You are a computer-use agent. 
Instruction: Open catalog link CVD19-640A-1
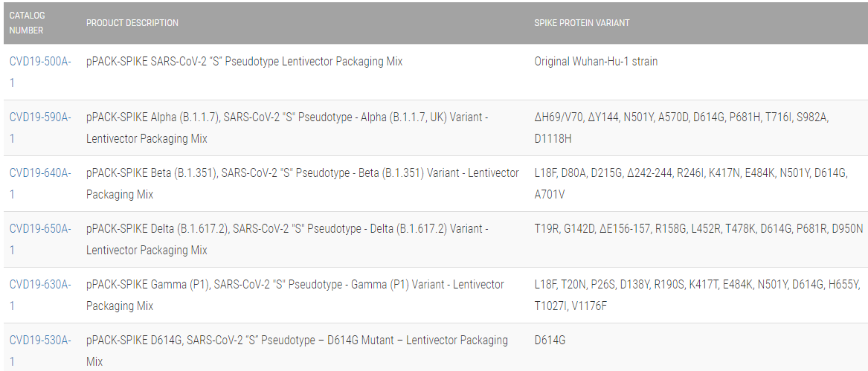[40, 173]
